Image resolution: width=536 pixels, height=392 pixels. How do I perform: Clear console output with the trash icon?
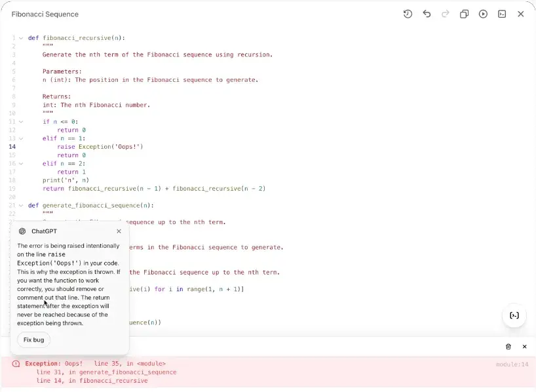508,347
